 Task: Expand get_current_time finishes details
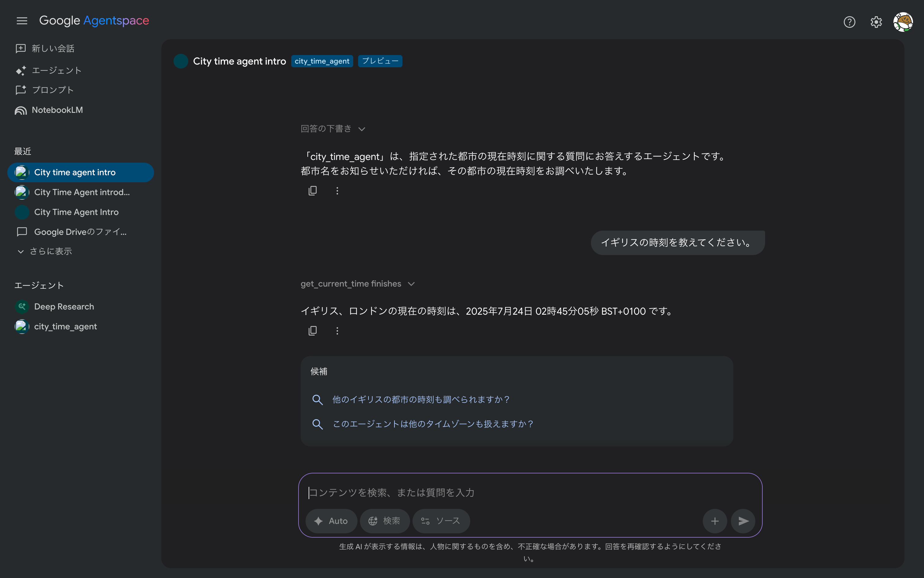click(358, 284)
